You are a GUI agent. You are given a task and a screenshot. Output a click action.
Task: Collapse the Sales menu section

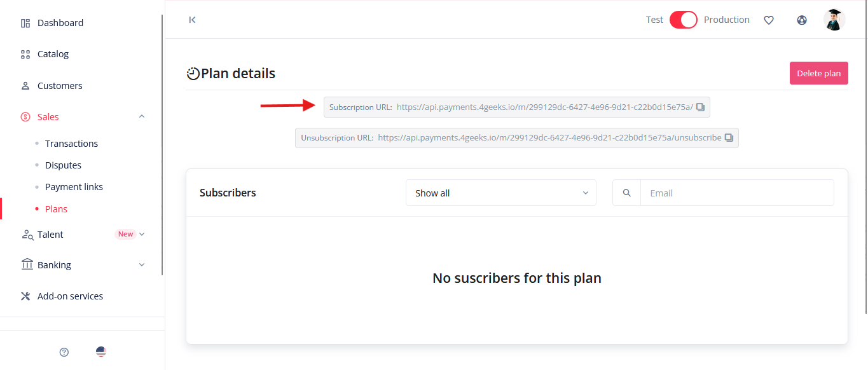click(x=142, y=116)
